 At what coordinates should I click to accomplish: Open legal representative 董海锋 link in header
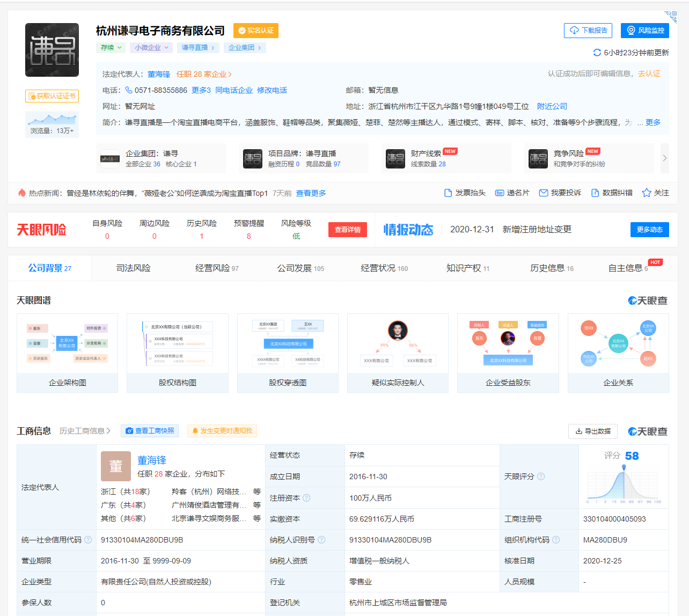(x=159, y=74)
